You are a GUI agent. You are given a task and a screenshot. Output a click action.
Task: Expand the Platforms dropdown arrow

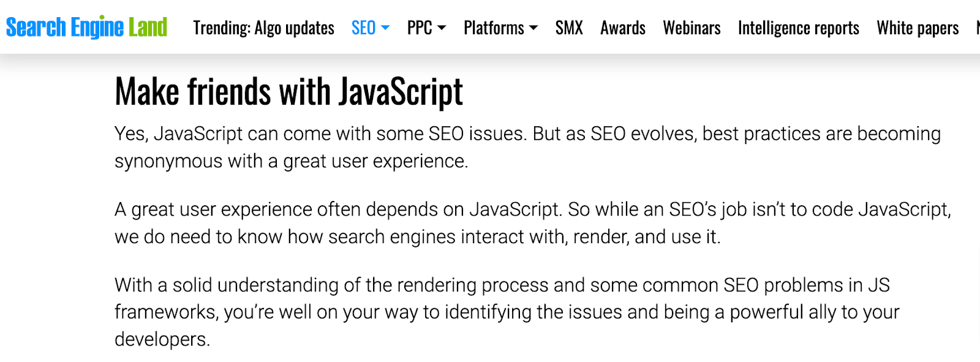pos(533,28)
